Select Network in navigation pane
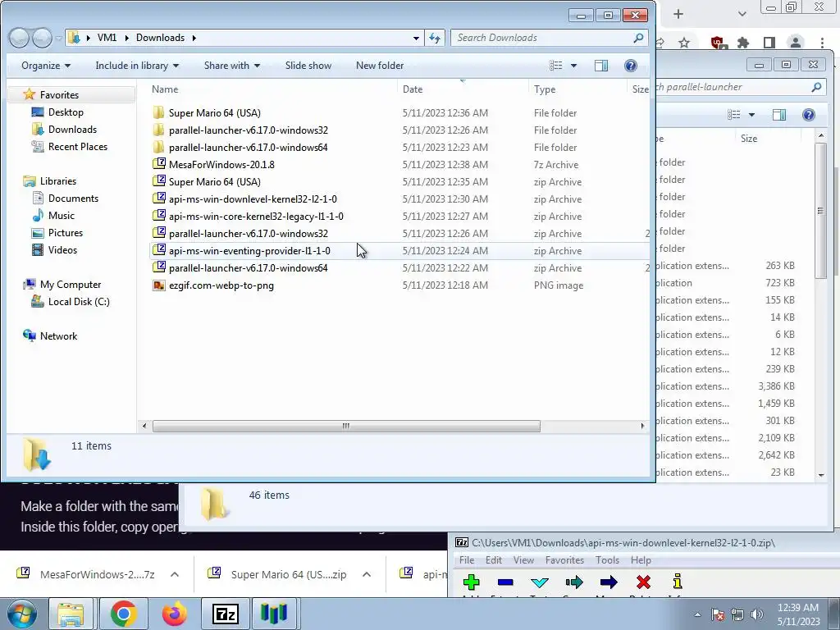This screenshot has width=840, height=630. click(x=58, y=336)
